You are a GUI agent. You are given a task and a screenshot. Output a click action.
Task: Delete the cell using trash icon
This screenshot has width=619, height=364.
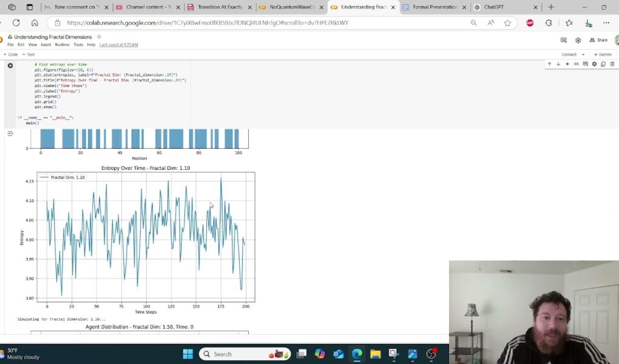pyautogui.click(x=612, y=64)
